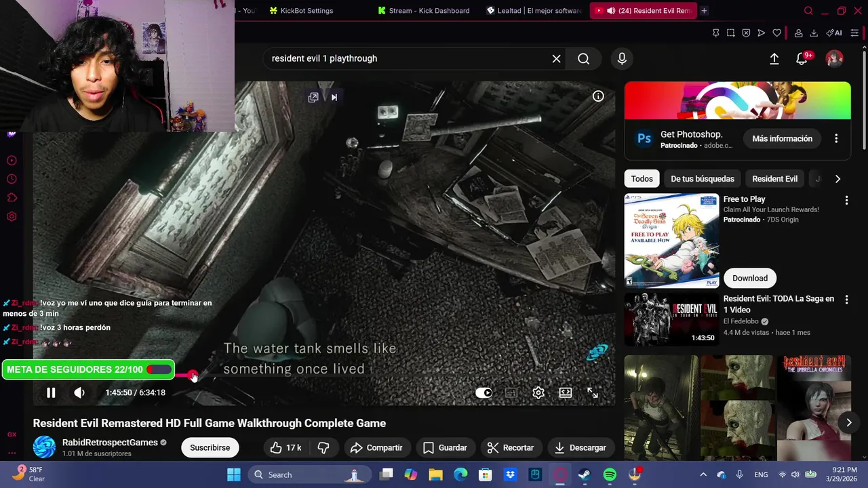Click El Fedelobo channel name

pos(742,321)
